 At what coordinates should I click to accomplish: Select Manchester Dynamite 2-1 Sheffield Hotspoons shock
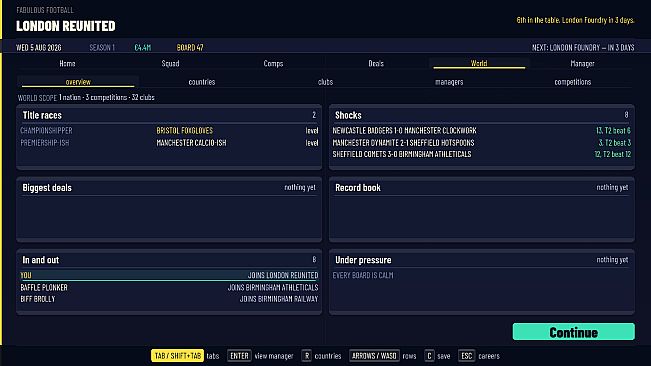tap(482, 143)
